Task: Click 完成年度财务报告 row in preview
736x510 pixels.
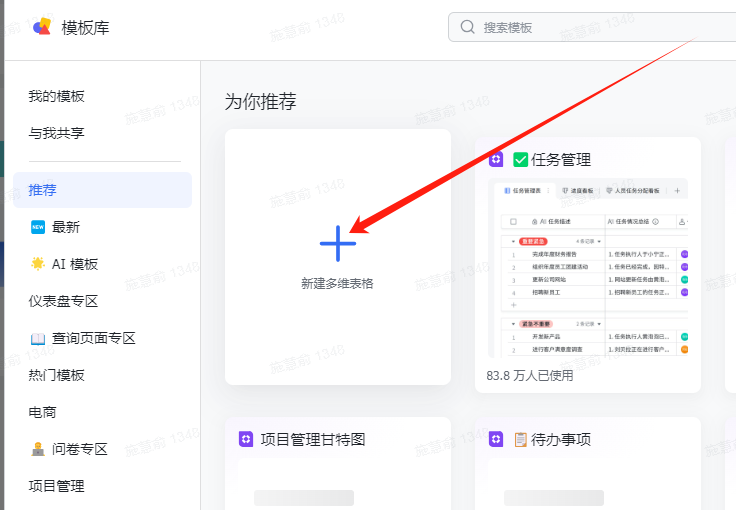Action: tap(554, 254)
